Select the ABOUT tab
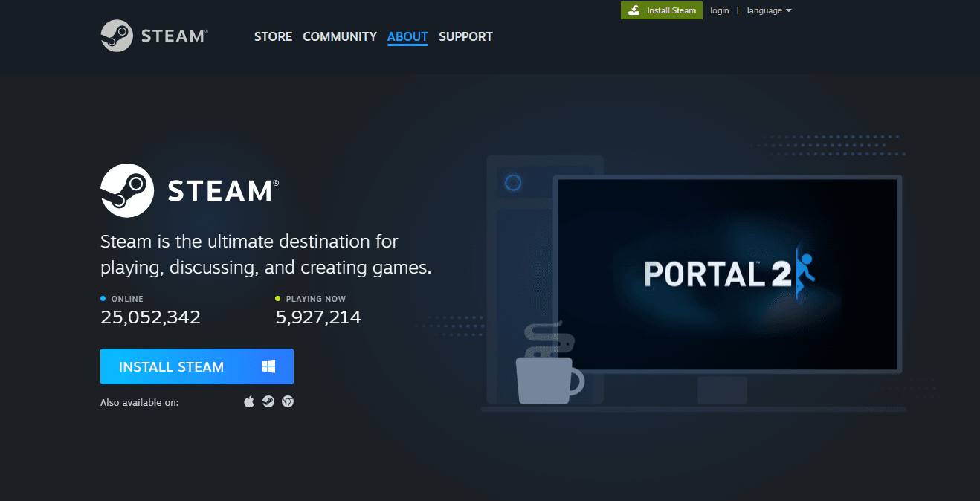This screenshot has height=501, width=980. click(x=407, y=36)
